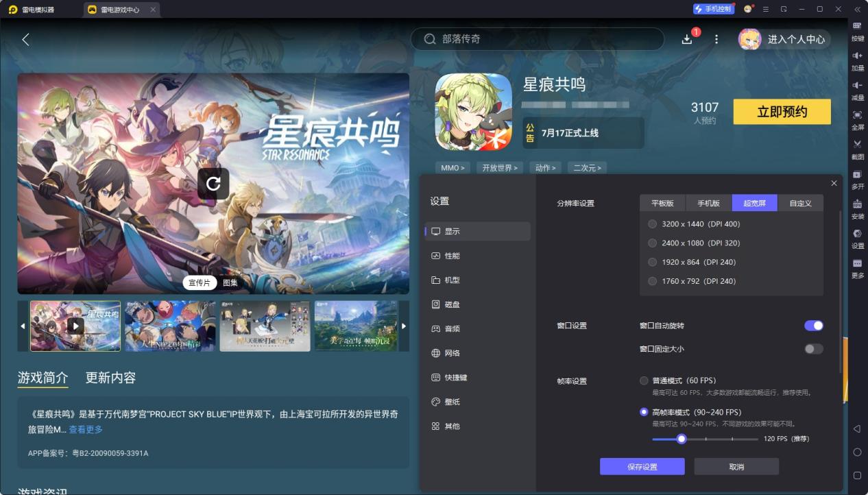Click the 加量 volume up icon

tap(857, 55)
